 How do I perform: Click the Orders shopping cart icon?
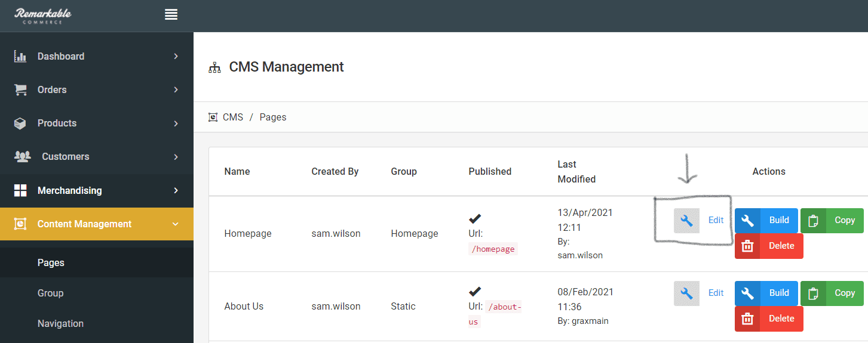(x=20, y=90)
